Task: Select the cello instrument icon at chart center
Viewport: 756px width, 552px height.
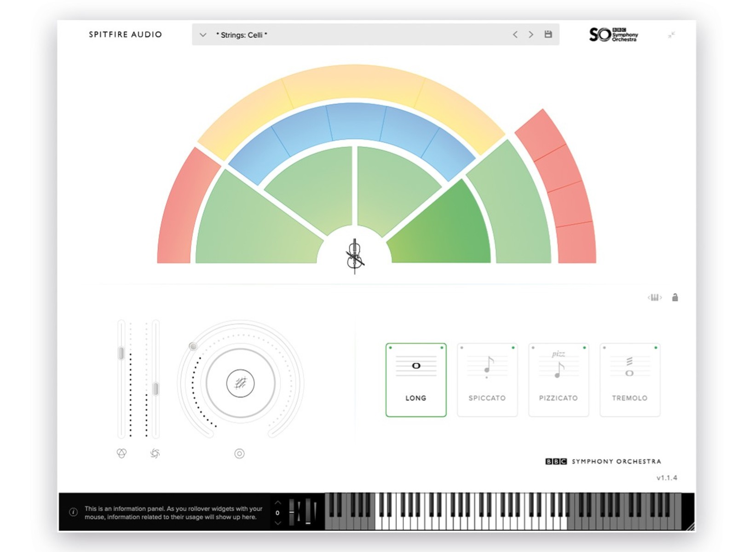Action: (354, 256)
